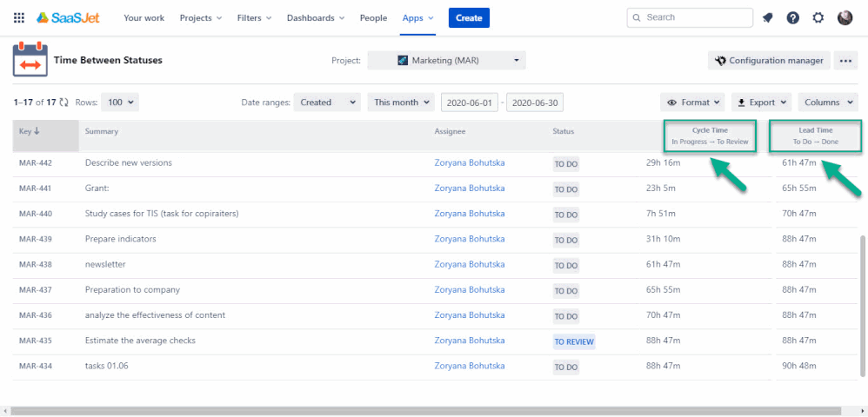Open the app switcher grid icon
The width and height of the screenshot is (868, 417).
[19, 17]
